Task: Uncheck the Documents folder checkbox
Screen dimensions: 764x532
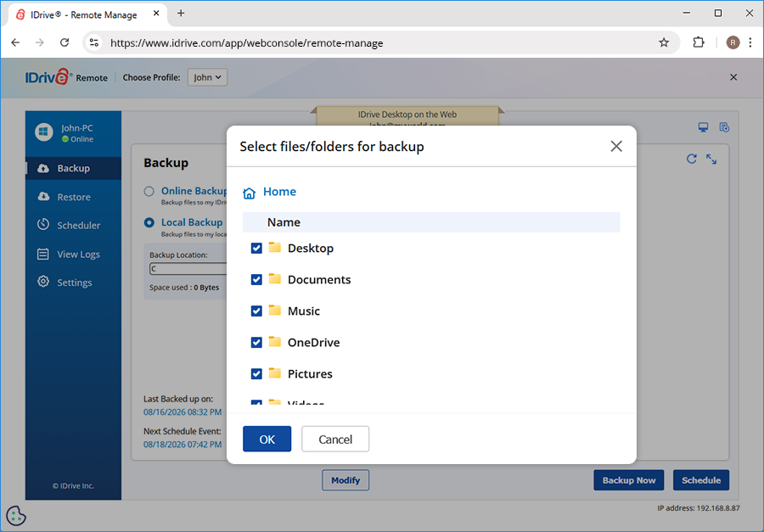Action: point(256,280)
